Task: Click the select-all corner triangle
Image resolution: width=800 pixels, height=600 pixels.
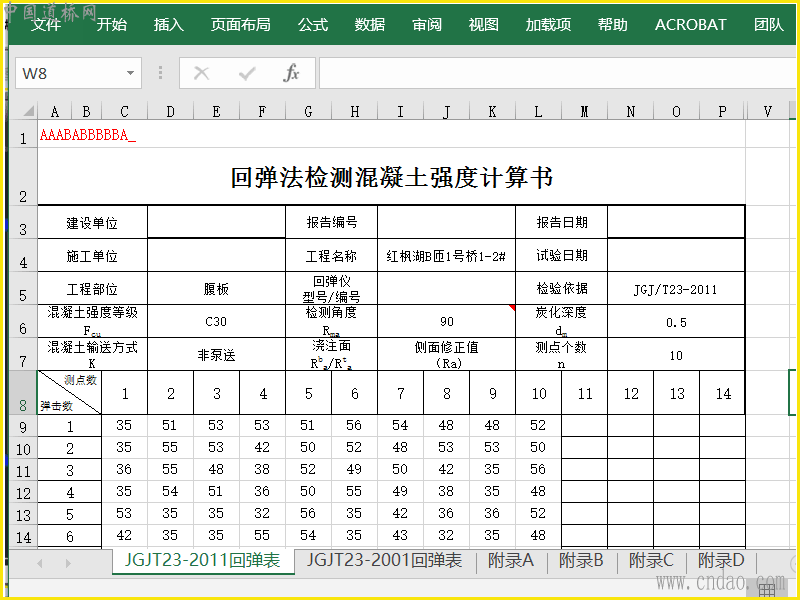Action: point(28,110)
